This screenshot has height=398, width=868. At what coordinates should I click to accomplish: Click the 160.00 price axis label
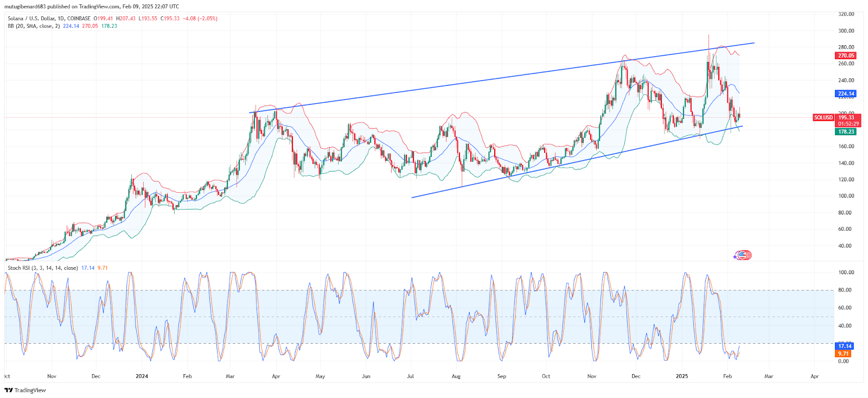pyautogui.click(x=846, y=146)
